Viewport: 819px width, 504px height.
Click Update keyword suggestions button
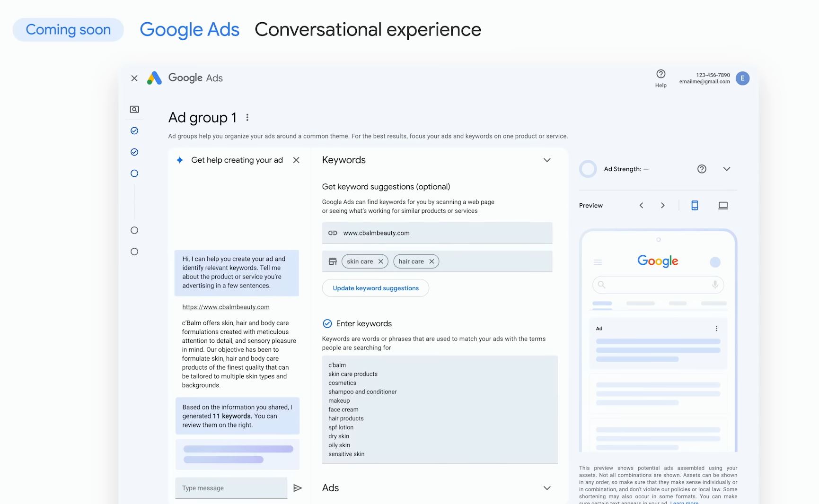pos(375,288)
